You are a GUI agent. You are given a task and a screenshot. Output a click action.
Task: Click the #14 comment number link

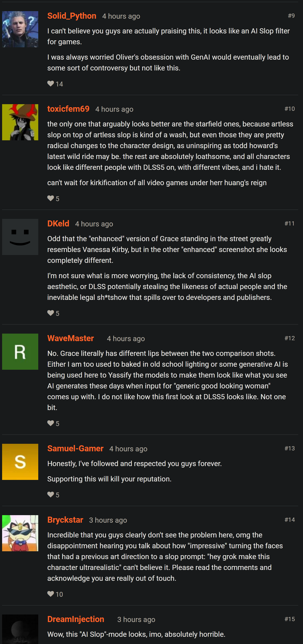(x=289, y=520)
